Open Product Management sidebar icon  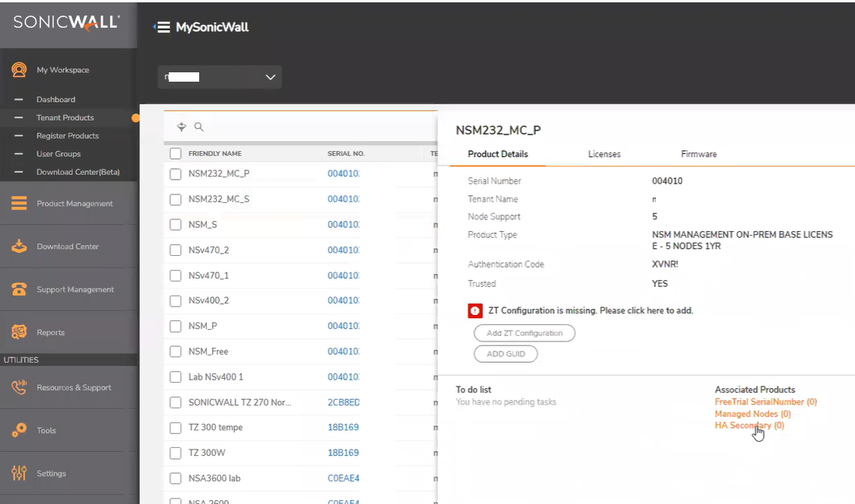pos(19,204)
